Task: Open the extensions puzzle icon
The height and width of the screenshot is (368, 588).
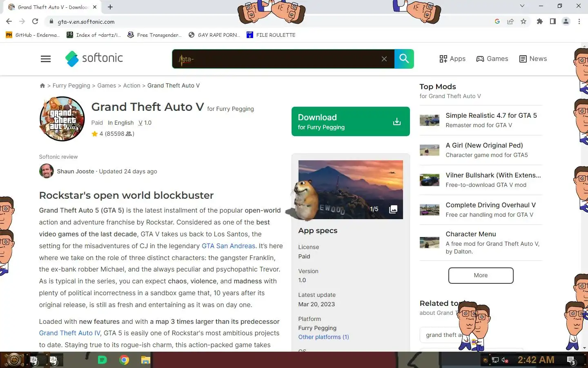Action: [540, 21]
